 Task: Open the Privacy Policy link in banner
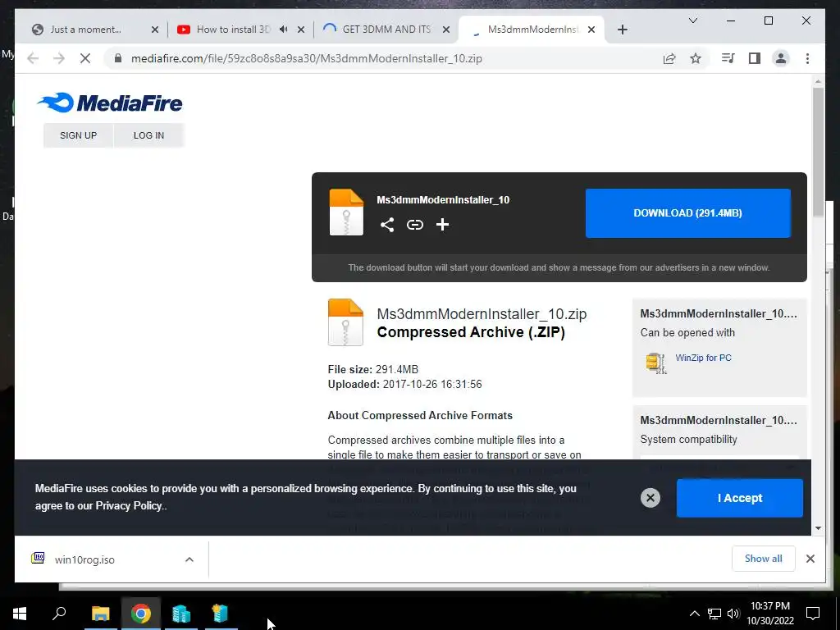[129, 505]
